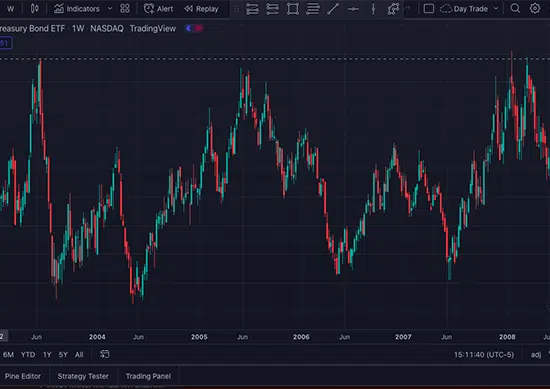Image resolution: width=550 pixels, height=389 pixels.
Task: Toggle the adj adjusted-data option
Action: coord(536,355)
